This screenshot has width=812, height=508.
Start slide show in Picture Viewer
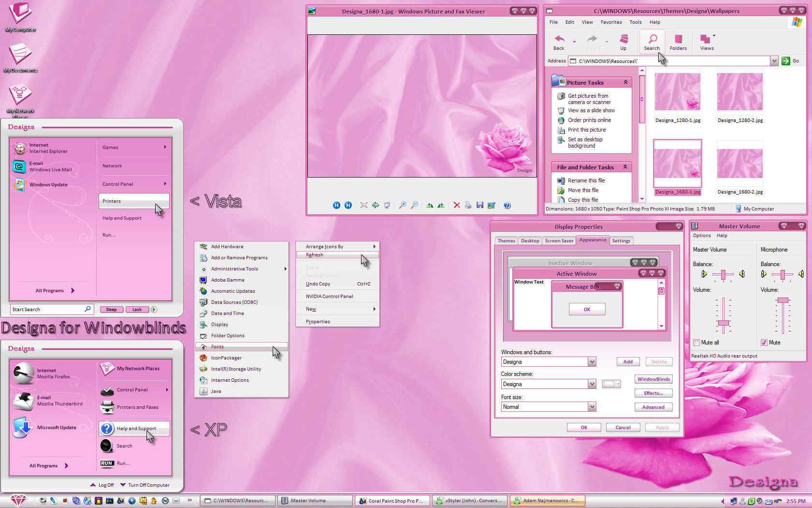[387, 205]
